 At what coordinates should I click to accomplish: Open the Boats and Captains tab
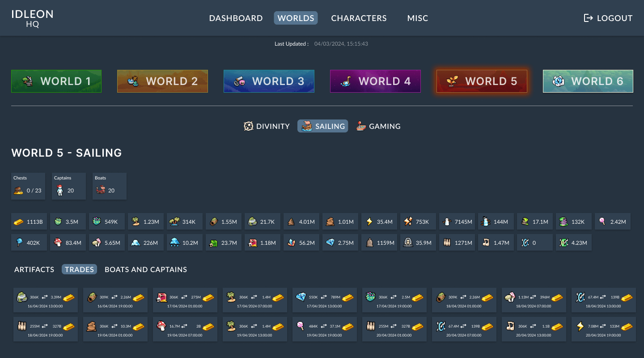[146, 269]
